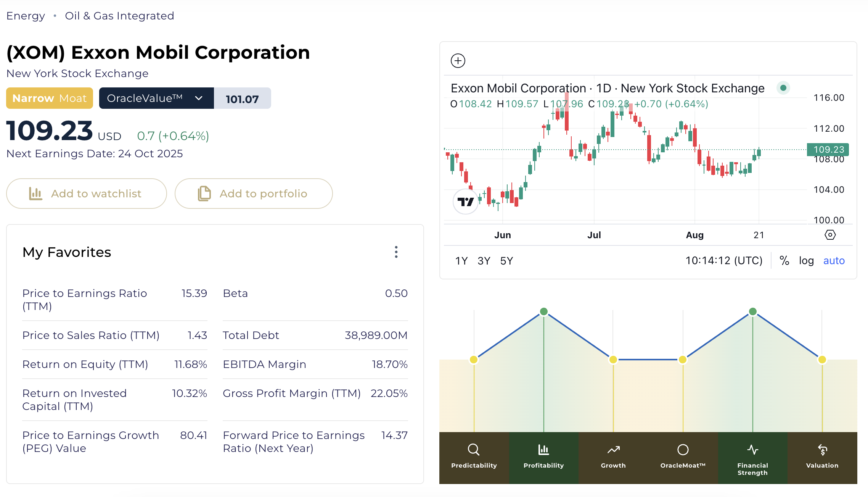The width and height of the screenshot is (868, 497).
Task: Click Price to Sales Ratio (TTM) label
Action: coord(91,335)
